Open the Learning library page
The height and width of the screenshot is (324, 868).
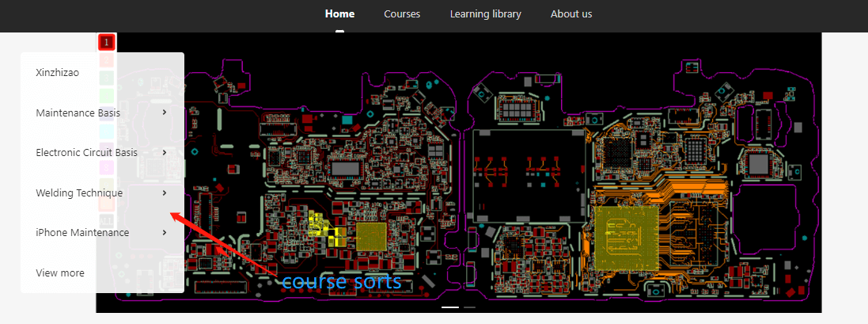click(x=485, y=14)
